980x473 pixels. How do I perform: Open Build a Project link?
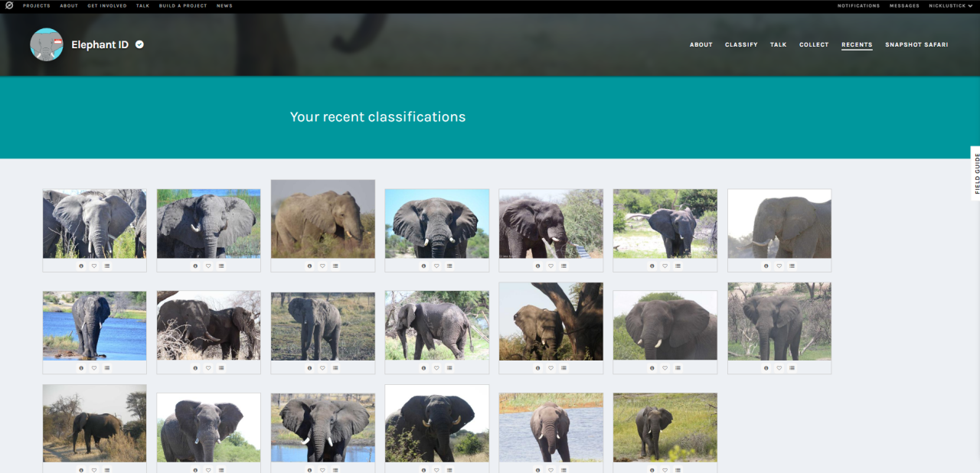(x=183, y=5)
